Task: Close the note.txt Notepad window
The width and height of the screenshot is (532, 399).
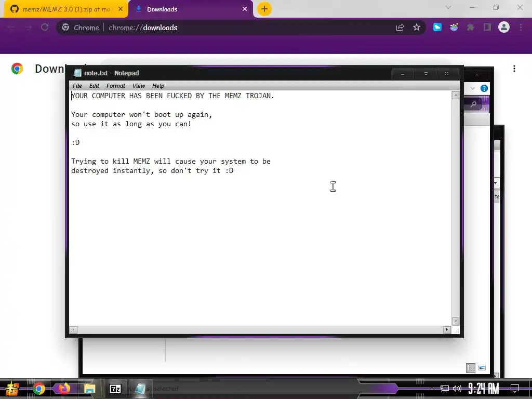Action: [x=447, y=74]
